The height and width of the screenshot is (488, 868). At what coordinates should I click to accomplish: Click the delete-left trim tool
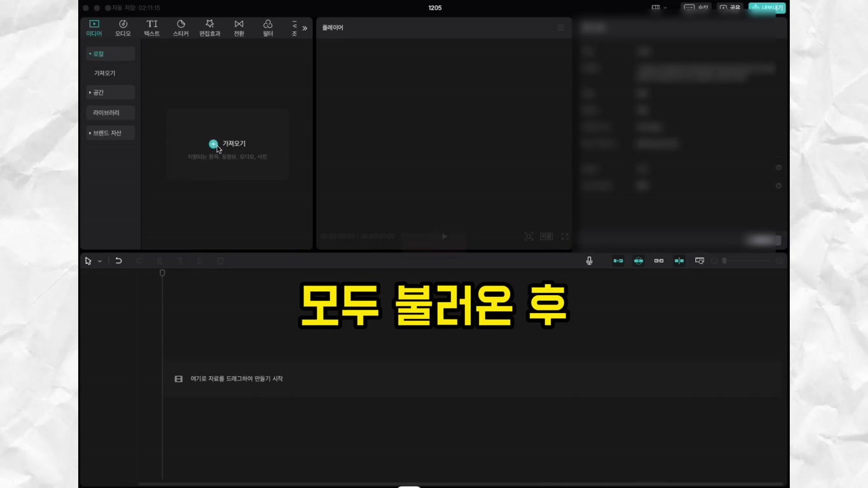click(180, 261)
